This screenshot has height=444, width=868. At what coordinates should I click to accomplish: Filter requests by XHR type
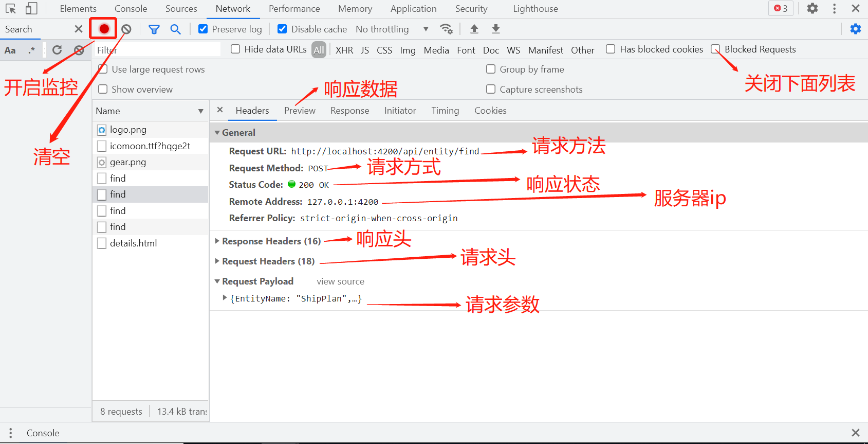click(x=344, y=50)
